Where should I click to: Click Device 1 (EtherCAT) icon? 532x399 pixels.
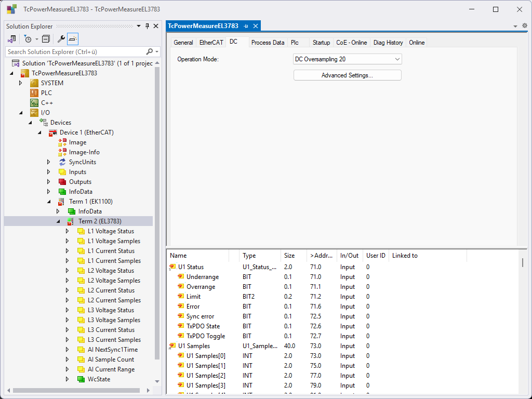pyautogui.click(x=53, y=132)
